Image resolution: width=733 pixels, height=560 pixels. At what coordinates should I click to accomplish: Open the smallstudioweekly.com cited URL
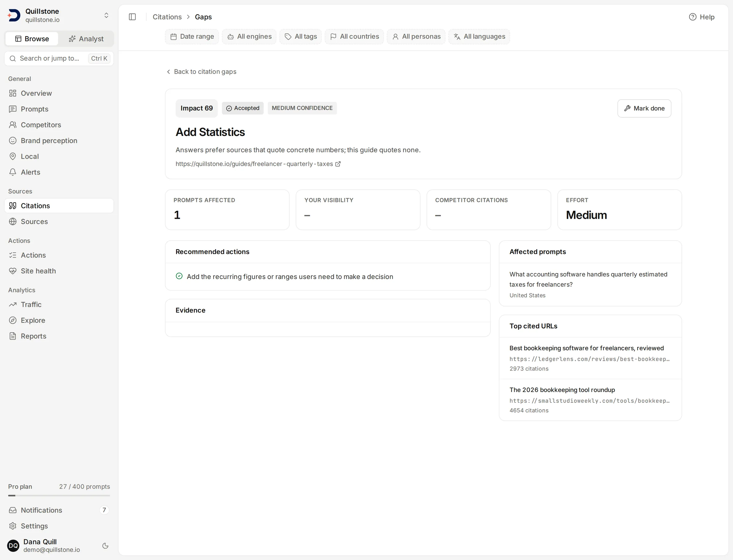coord(590,400)
